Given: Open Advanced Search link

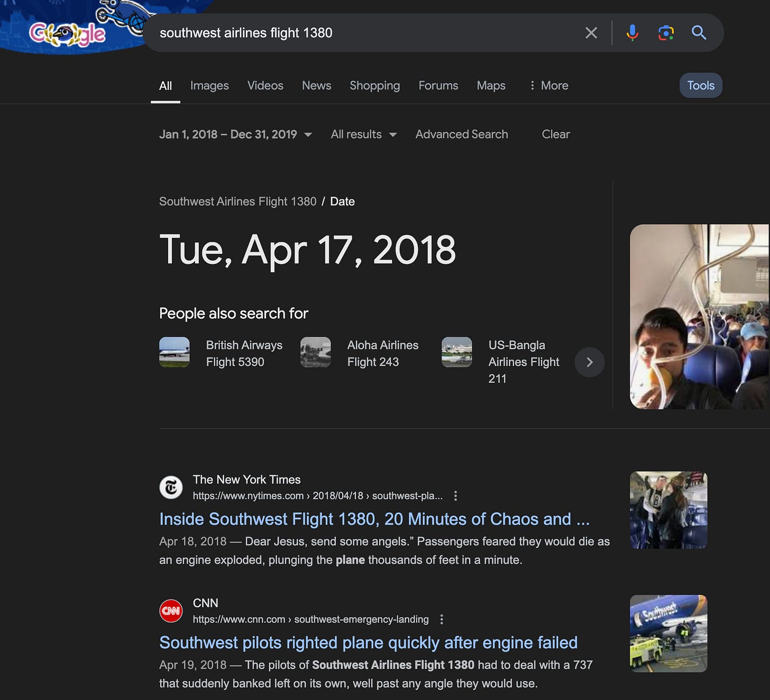Looking at the screenshot, I should [x=462, y=134].
